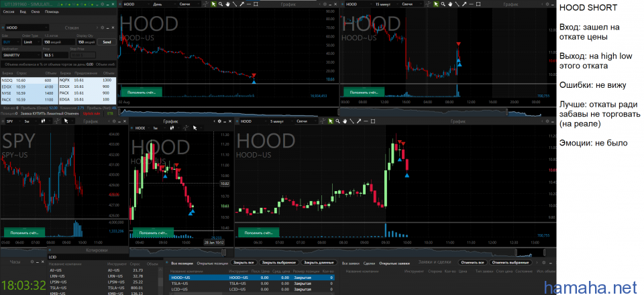Open the Сессия menu
The height and width of the screenshot is (295, 644).
pos(10,12)
